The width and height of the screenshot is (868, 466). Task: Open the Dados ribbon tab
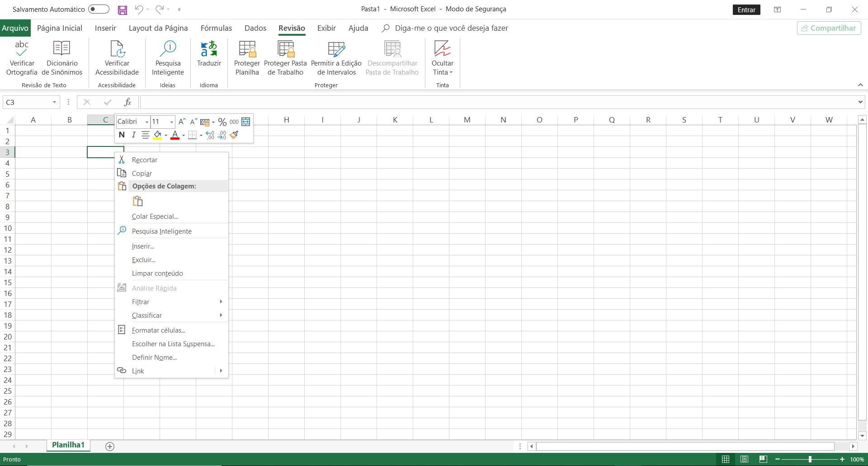tap(255, 28)
